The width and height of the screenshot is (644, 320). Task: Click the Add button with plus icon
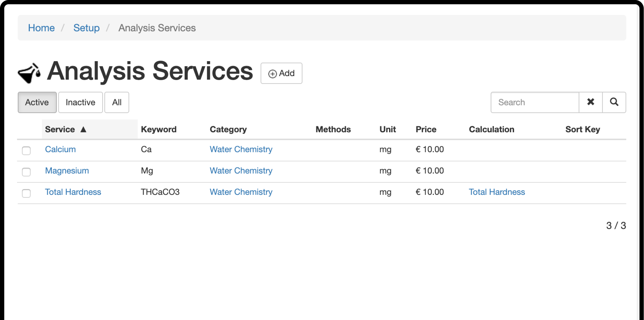[281, 73]
